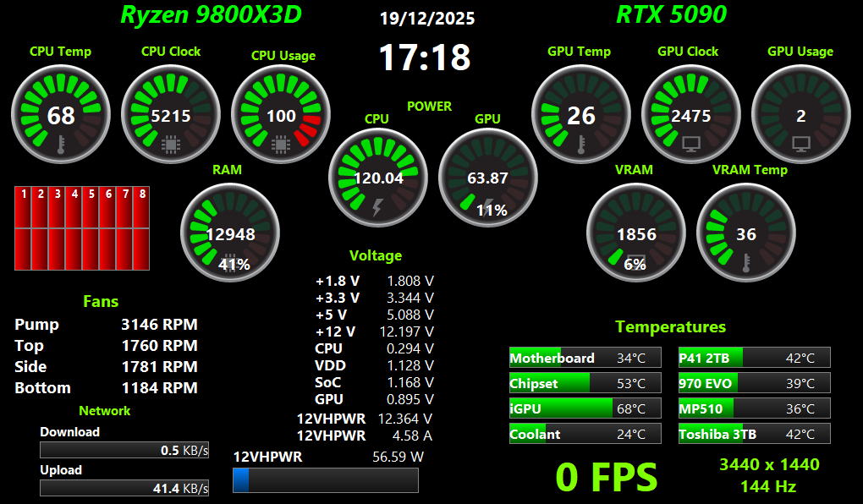Click the monitor icon in GPU Clock gauge

tap(690, 144)
